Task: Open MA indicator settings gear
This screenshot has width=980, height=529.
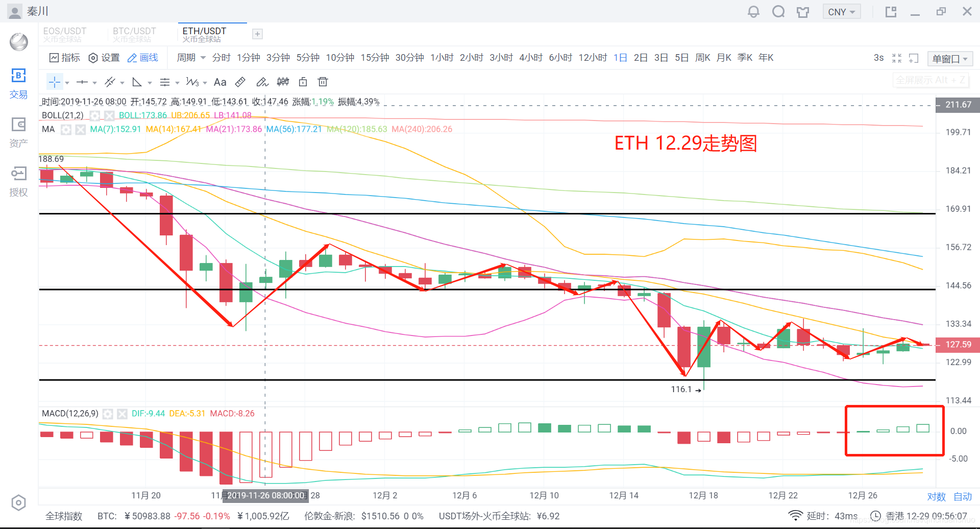Action: coord(66,130)
